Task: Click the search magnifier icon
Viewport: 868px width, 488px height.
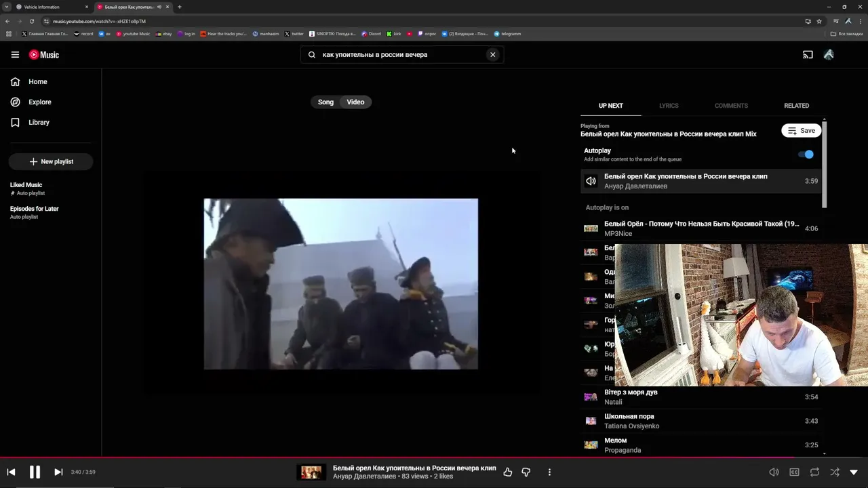Action: pos(312,55)
